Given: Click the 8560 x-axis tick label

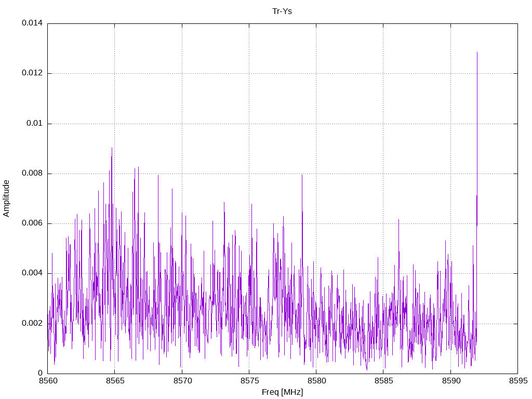Looking at the screenshot, I should (48, 381).
